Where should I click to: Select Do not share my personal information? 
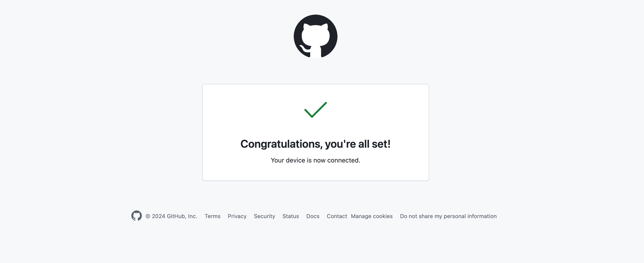[x=448, y=216]
